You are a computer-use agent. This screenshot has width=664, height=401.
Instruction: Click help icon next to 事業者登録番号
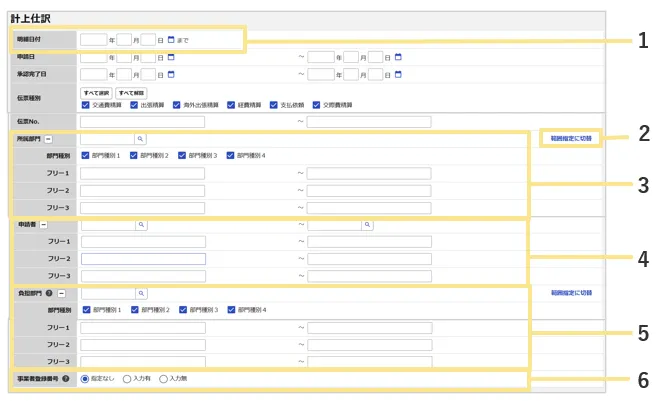[65, 379]
